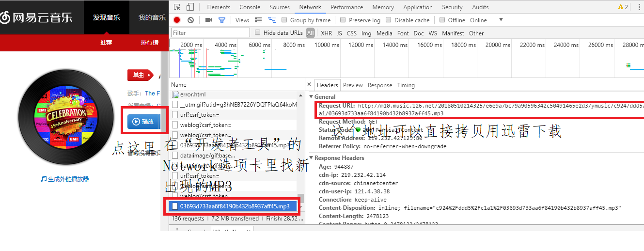This screenshot has width=644, height=251.
Task: Open the Console tab
Action: 250,7
